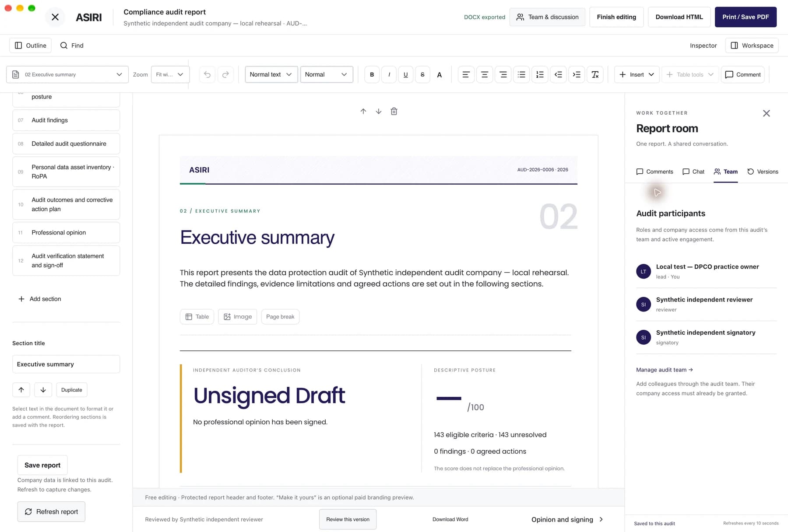Select Audit findings in the outline

[x=66, y=120]
